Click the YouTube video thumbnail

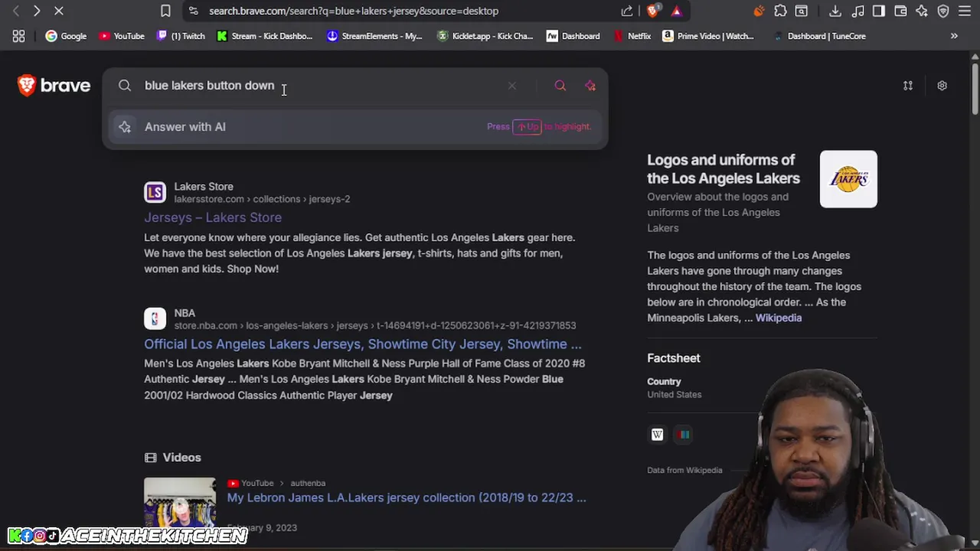pyautogui.click(x=180, y=502)
